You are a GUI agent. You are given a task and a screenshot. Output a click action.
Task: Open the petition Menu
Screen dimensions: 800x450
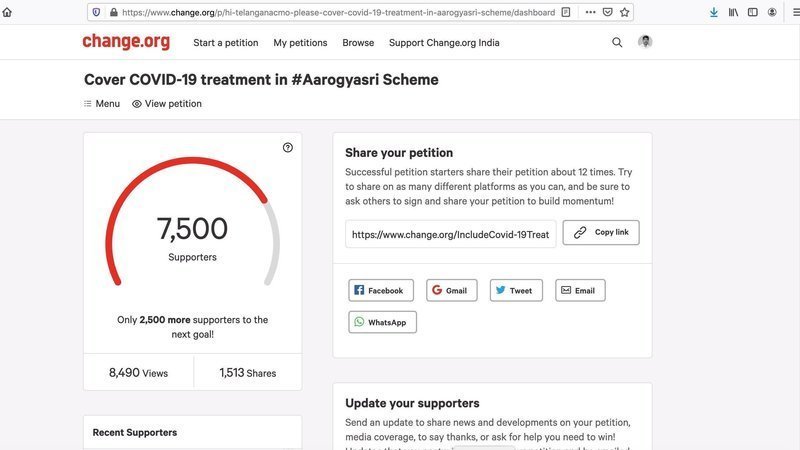click(102, 104)
